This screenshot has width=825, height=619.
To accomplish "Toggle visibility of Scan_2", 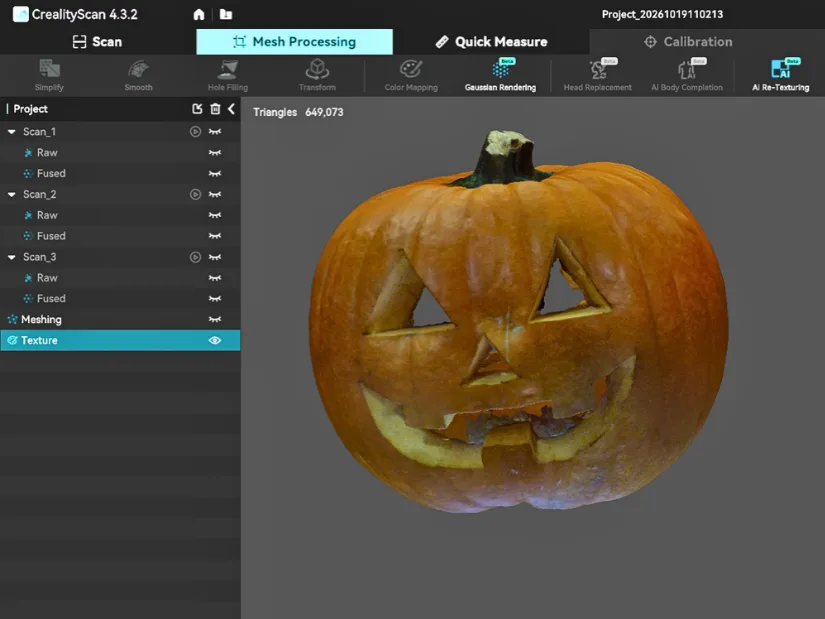I will 215,194.
